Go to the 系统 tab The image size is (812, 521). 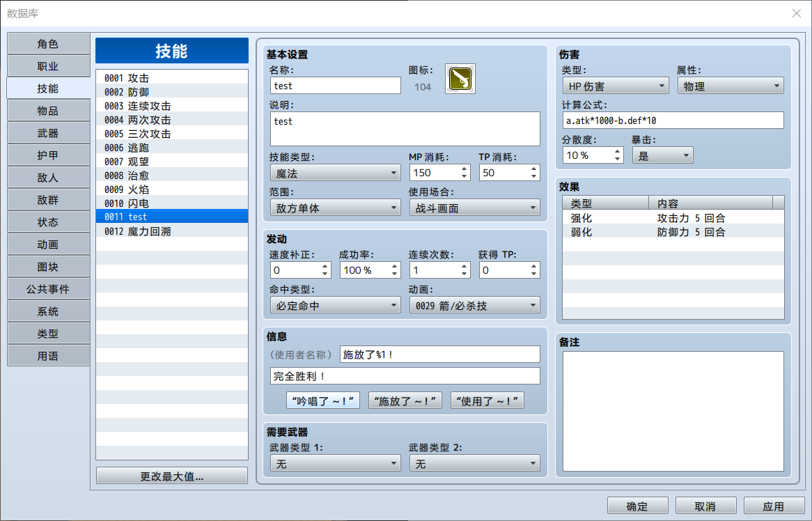coord(48,311)
